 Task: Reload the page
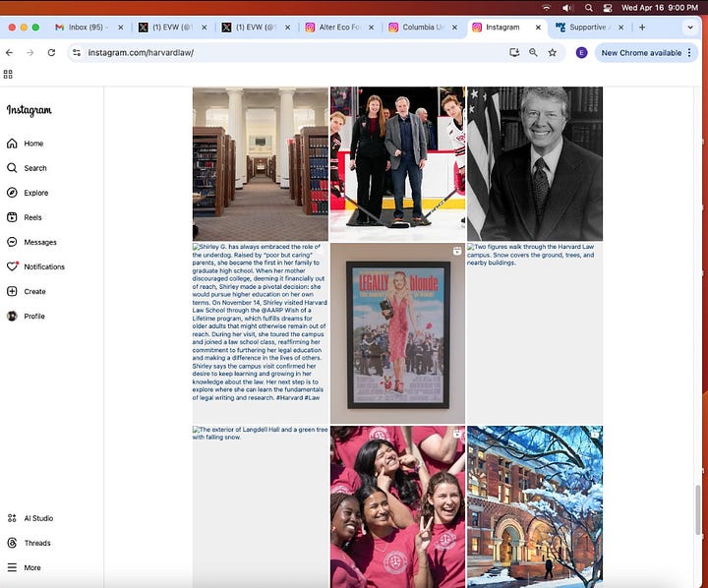tap(51, 53)
